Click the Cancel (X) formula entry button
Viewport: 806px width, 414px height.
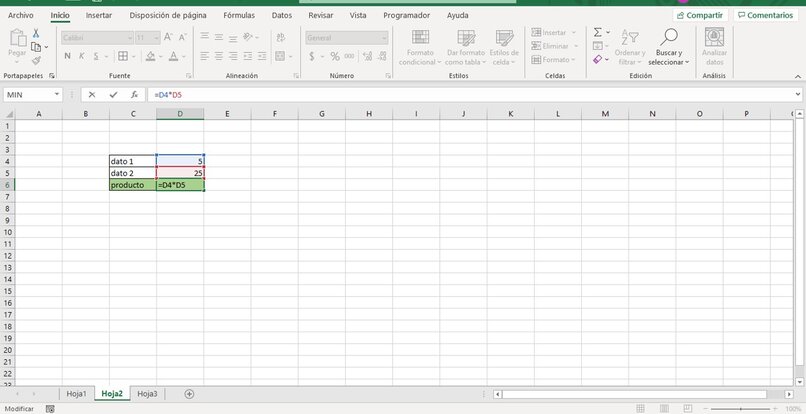[92, 94]
